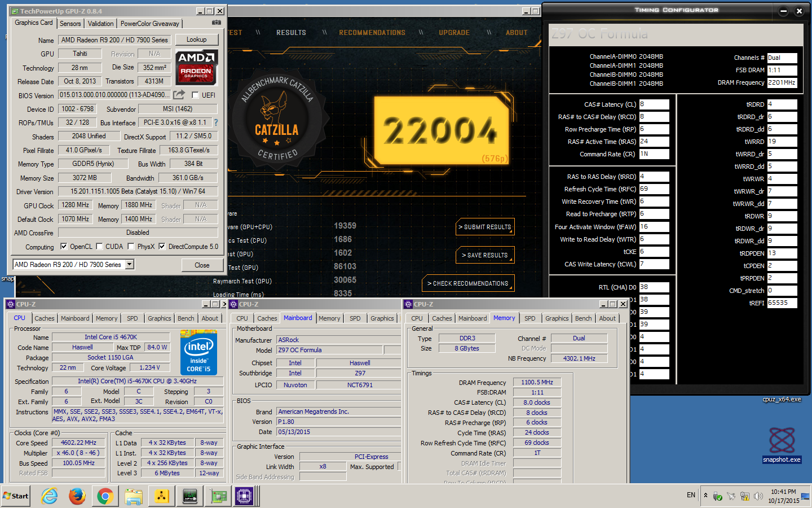812x508 pixels.
Task: Switch to GPU-Z via its taskbar icon
Action: [218, 496]
